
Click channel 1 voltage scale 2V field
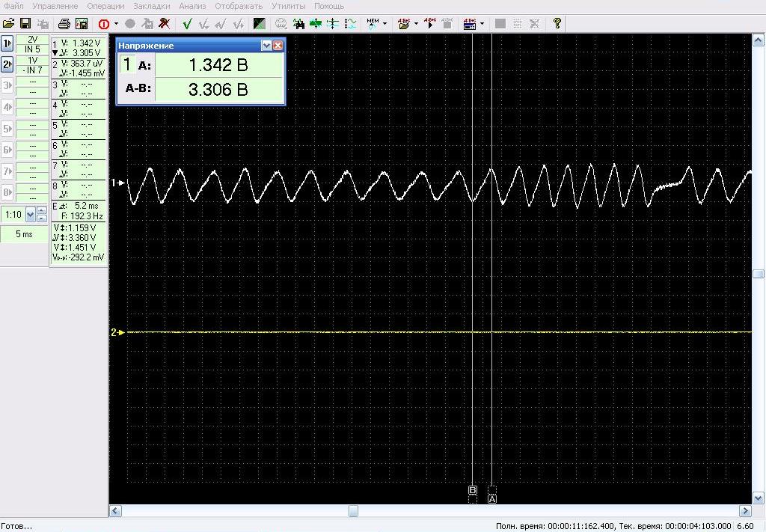[32, 40]
